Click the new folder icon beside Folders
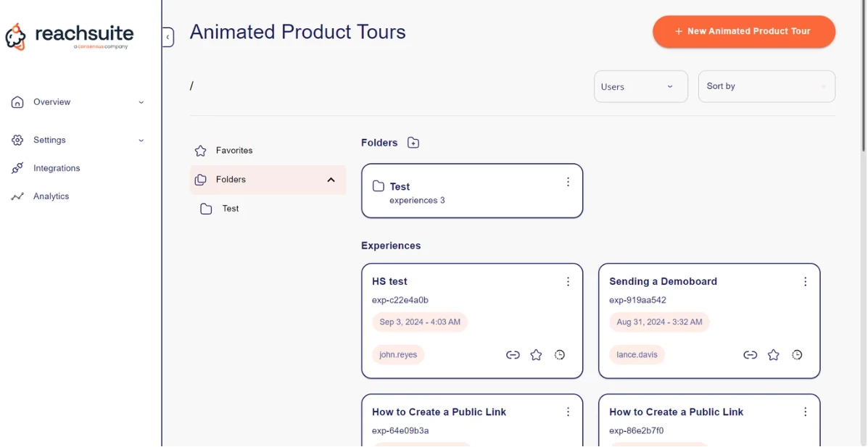This screenshot has height=447, width=868. (x=413, y=143)
